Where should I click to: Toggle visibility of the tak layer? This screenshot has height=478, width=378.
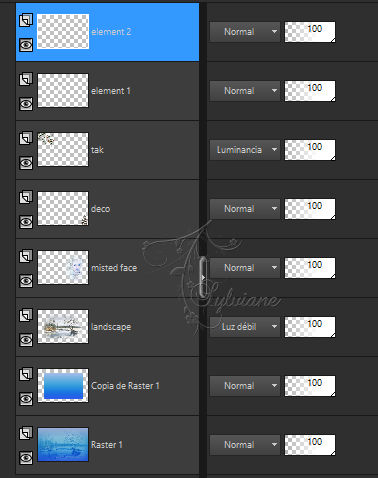click(x=26, y=163)
